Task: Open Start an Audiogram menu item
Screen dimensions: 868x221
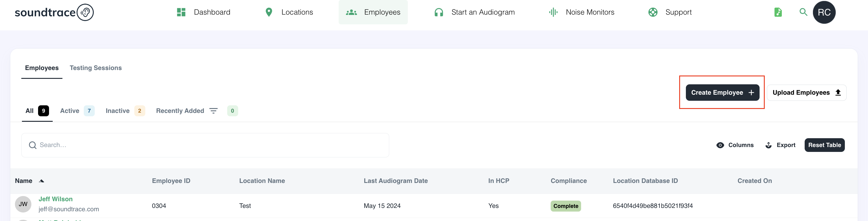Action: click(475, 12)
